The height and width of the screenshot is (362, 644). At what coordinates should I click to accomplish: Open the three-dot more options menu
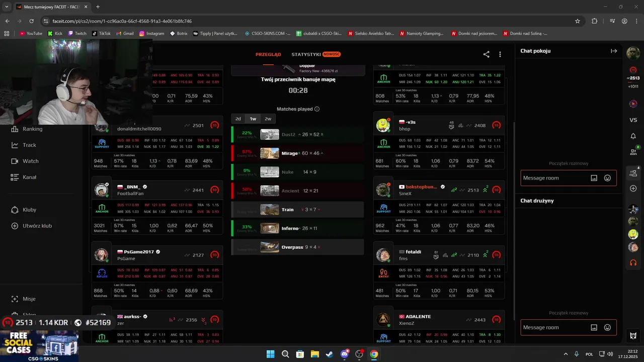[500, 54]
